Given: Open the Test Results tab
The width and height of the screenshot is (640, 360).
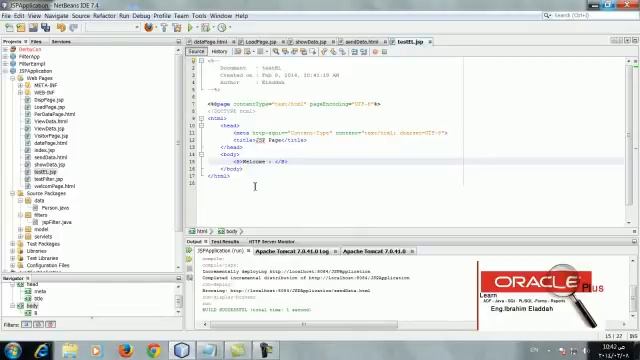Looking at the screenshot, I should pos(225,242).
